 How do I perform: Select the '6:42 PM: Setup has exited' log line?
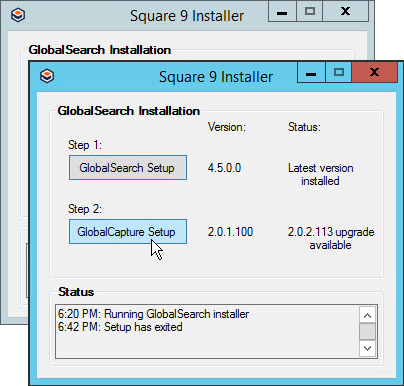click(x=120, y=327)
